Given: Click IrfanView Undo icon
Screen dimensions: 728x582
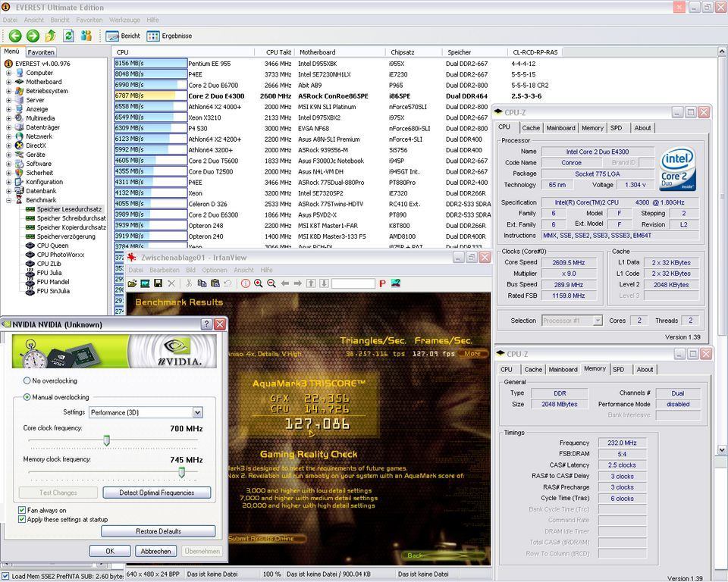Looking at the screenshot, I should 227,283.
